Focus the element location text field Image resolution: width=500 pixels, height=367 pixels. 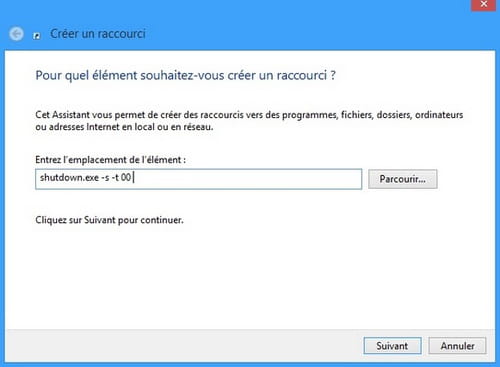coord(198,179)
